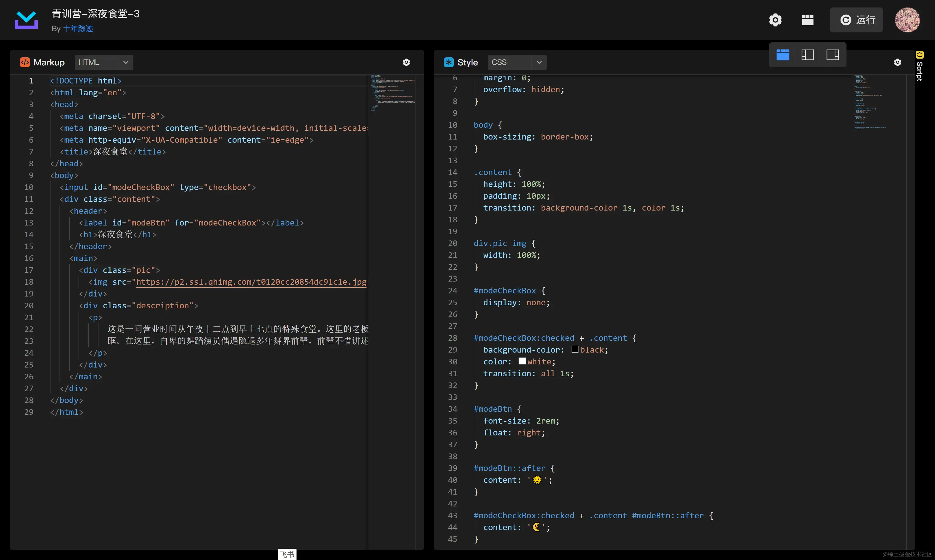Click the Markup panel title

(49, 62)
